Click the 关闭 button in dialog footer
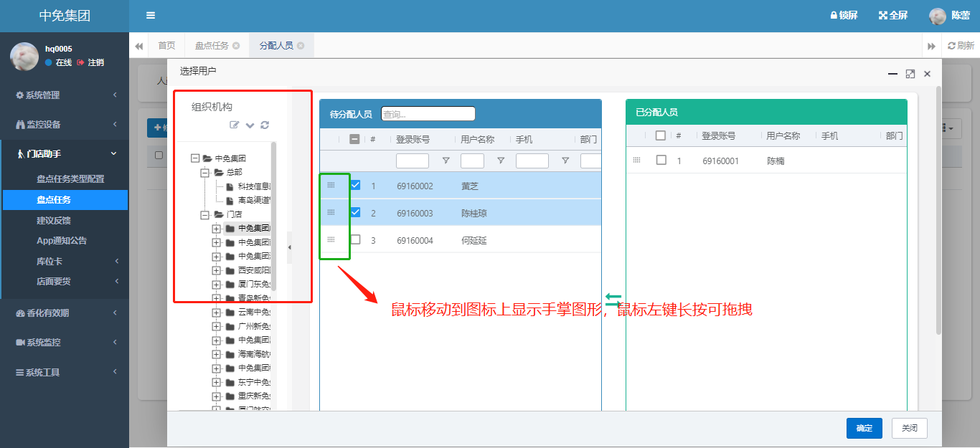The image size is (980, 448). [x=909, y=428]
